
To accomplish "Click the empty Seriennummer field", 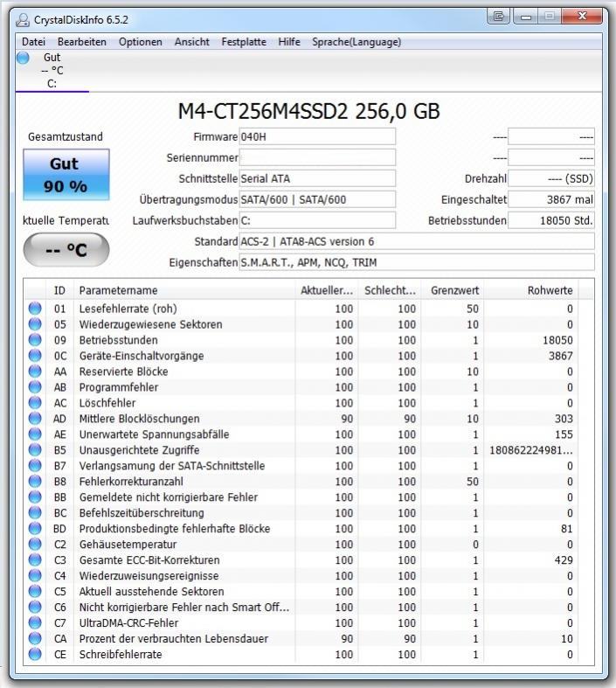I will click(x=317, y=157).
